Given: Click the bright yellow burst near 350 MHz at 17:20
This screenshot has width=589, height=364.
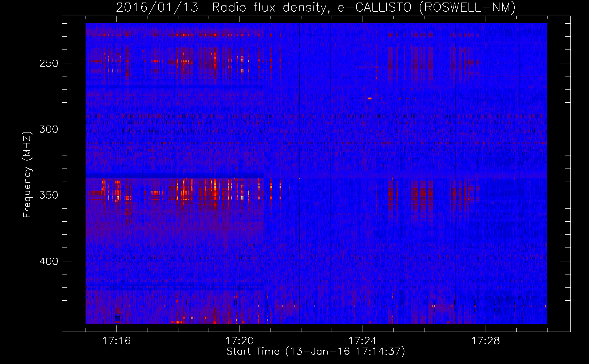Looking at the screenshot, I should click(x=243, y=198).
